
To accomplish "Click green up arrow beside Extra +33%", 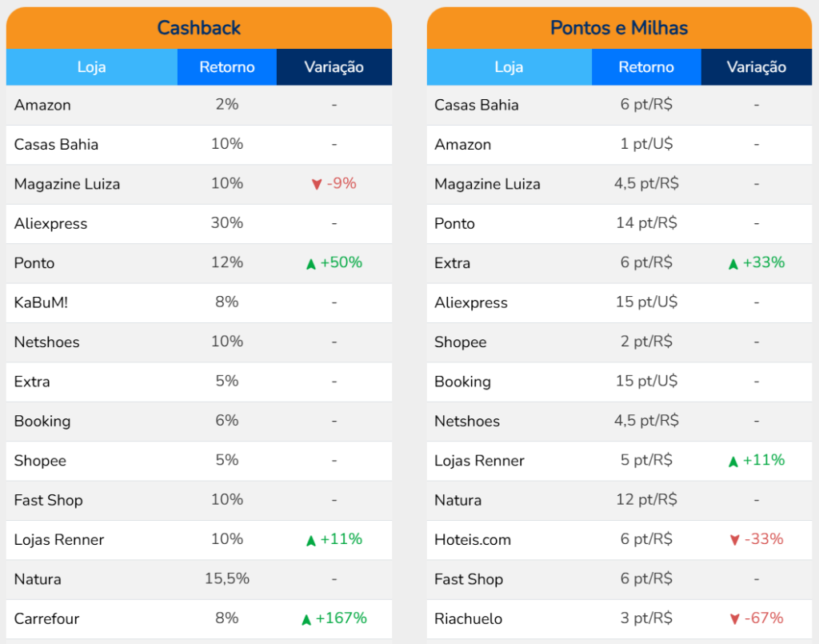I will (x=733, y=264).
